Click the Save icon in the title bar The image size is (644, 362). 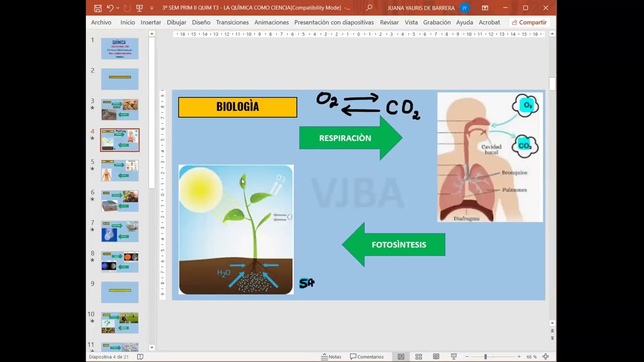point(98,8)
